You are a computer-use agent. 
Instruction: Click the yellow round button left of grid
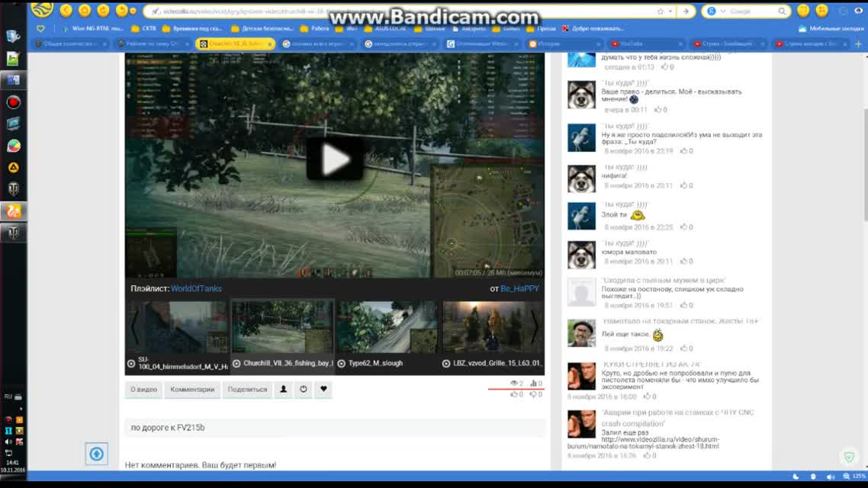pos(803,11)
